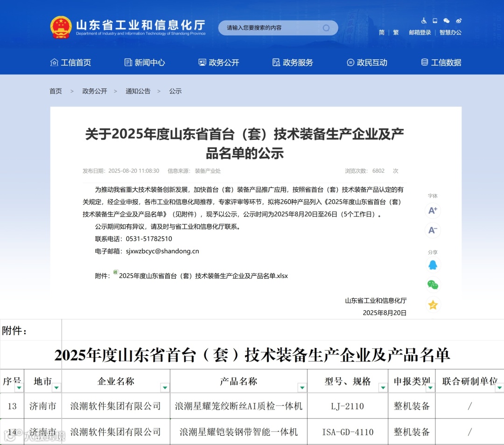Viewport: 504px width, 445px height.
Task: Click 首页 in breadcrumb
Action: (56, 91)
